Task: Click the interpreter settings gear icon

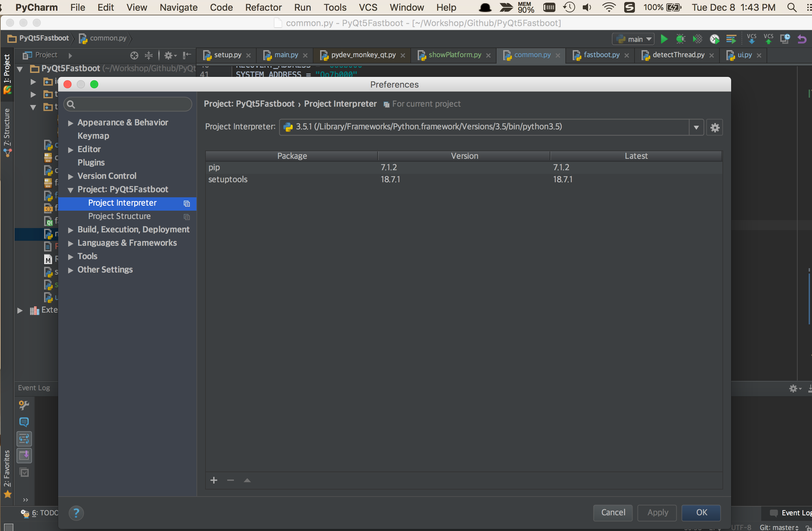Action: click(714, 127)
